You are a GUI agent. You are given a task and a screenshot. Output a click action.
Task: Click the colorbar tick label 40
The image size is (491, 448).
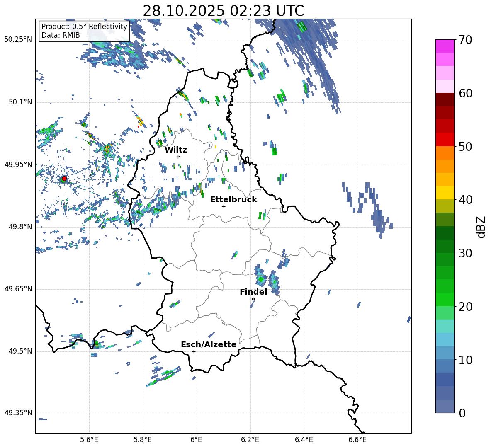click(465, 200)
